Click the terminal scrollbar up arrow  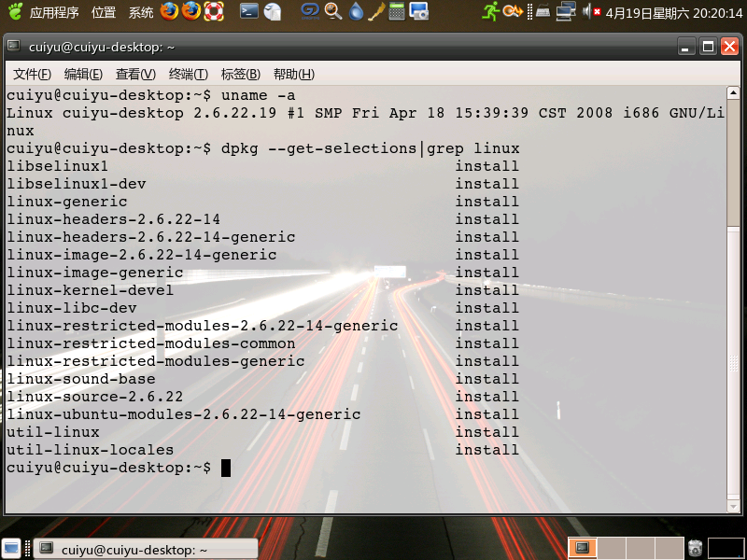733,92
